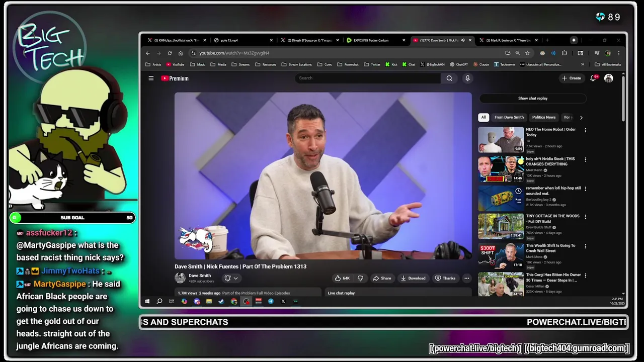Bookmark this page with the star icon
The width and height of the screenshot is (644, 362).
[527, 53]
